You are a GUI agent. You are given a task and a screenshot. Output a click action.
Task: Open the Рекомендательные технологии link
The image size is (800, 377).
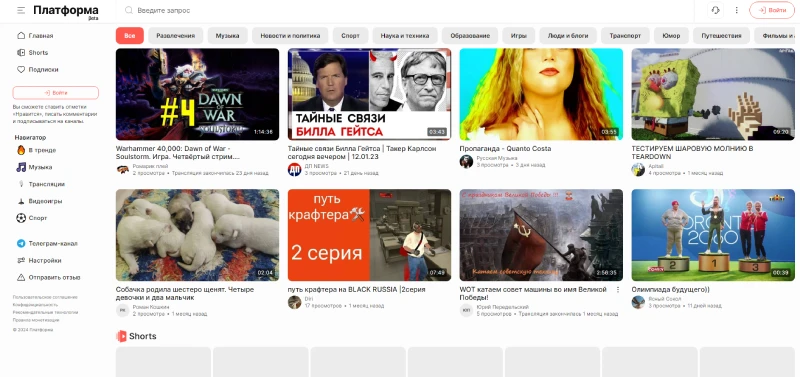point(45,312)
